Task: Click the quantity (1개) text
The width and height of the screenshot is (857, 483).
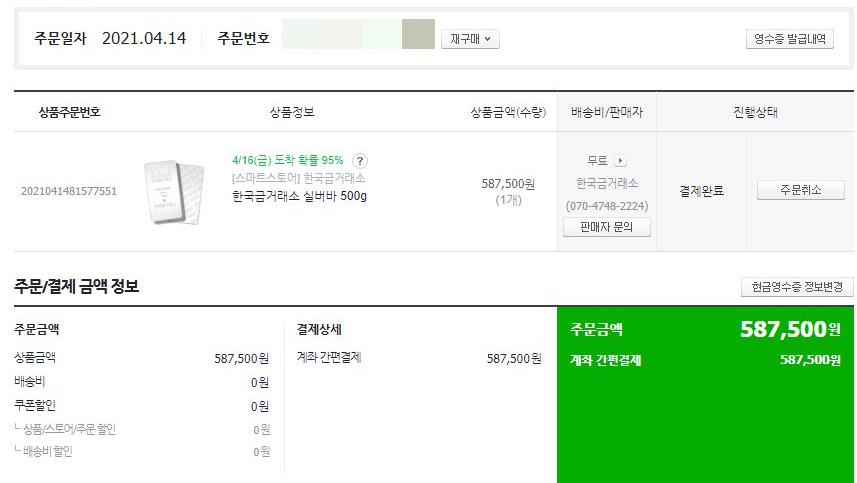Action: (508, 200)
